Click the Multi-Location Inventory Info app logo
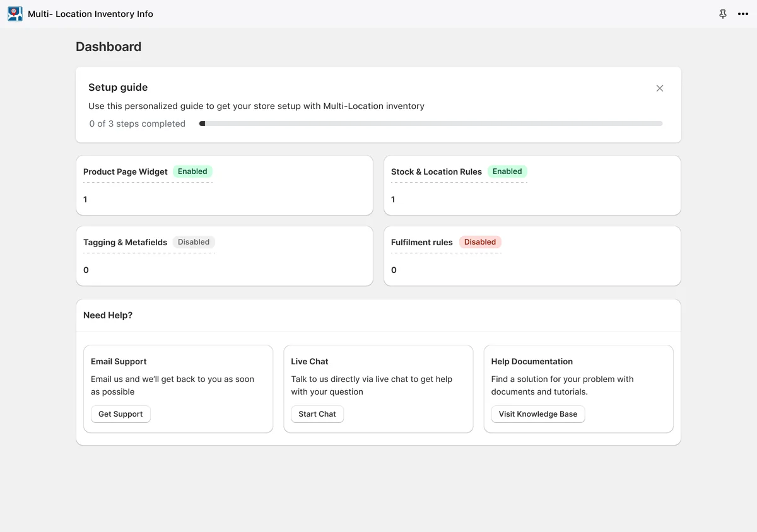The image size is (757, 532). pyautogui.click(x=15, y=14)
